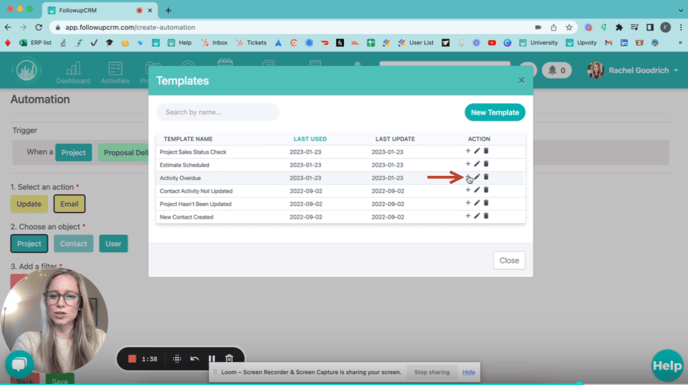Viewport: 688px width, 385px height.
Task: Choose the User object option
Action: click(x=113, y=244)
